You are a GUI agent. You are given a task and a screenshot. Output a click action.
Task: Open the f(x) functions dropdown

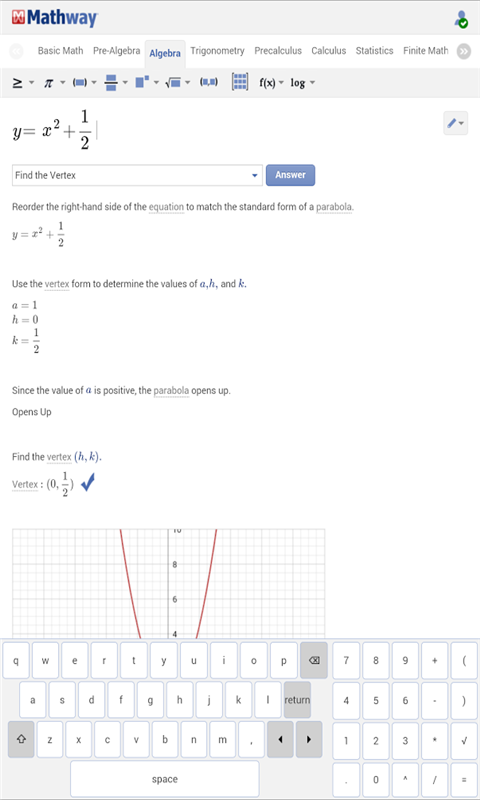pyautogui.click(x=272, y=82)
